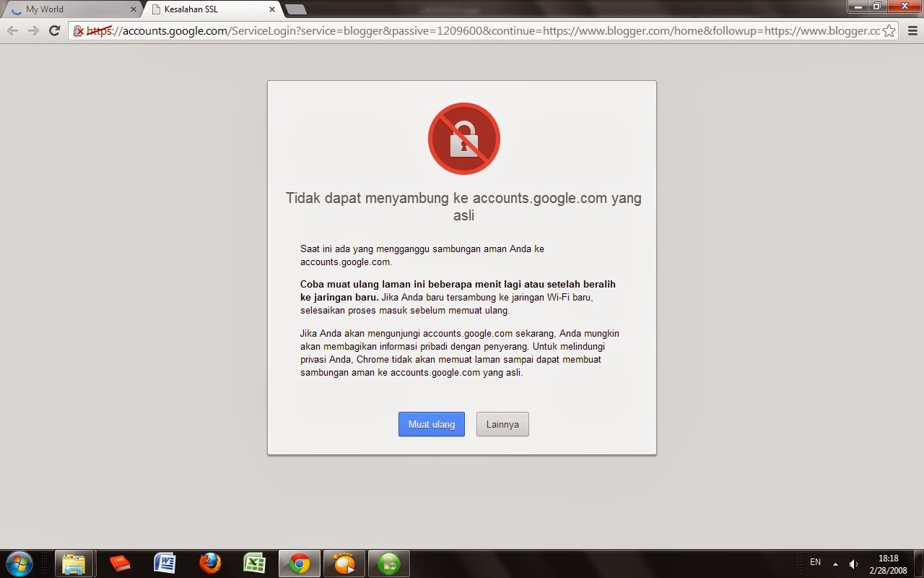The image size is (924, 578).
Task: Bookmark this page with the star icon
Action: (x=889, y=31)
